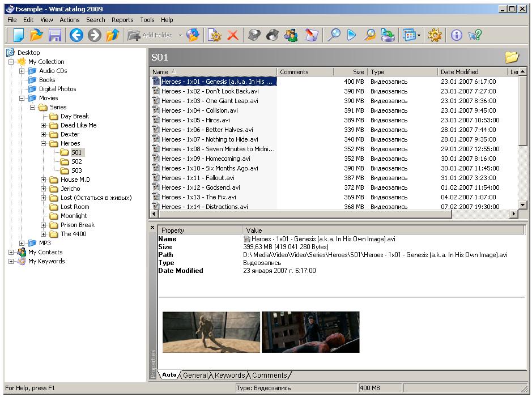Open a catalog with the open-folder toolbar icon

click(36, 35)
